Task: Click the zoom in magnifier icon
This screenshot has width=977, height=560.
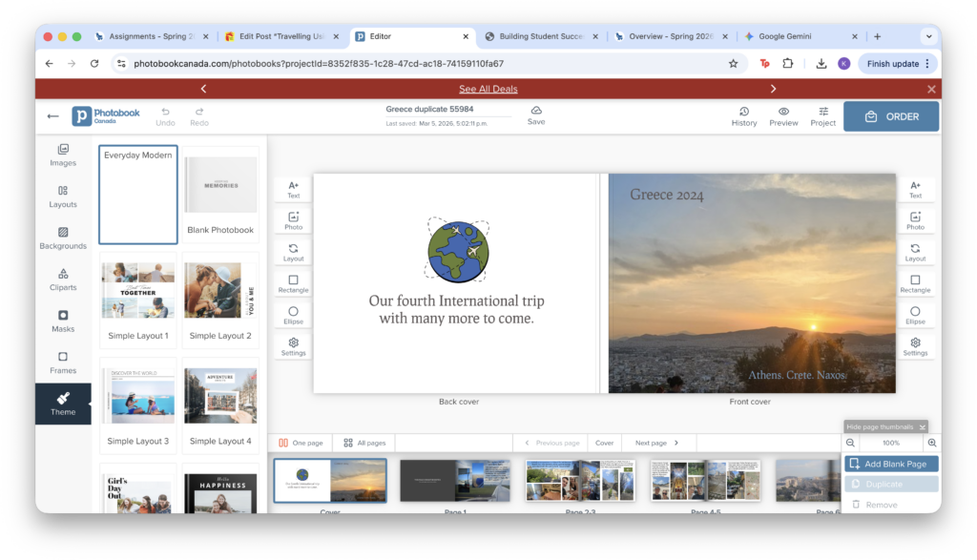Action: (931, 443)
